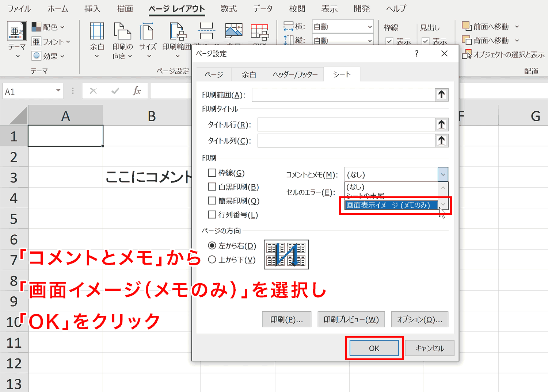Click the 印刷範囲(A) input field

pos(343,95)
